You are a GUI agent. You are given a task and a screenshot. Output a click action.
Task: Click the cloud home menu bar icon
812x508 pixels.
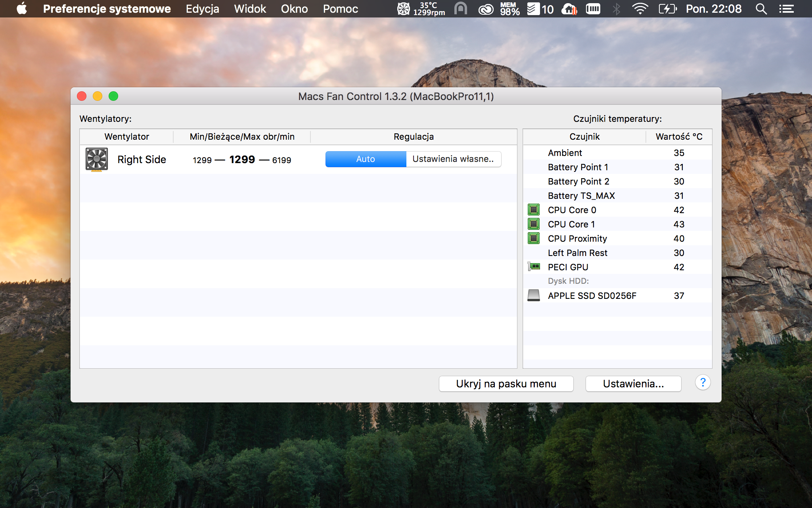tap(569, 9)
